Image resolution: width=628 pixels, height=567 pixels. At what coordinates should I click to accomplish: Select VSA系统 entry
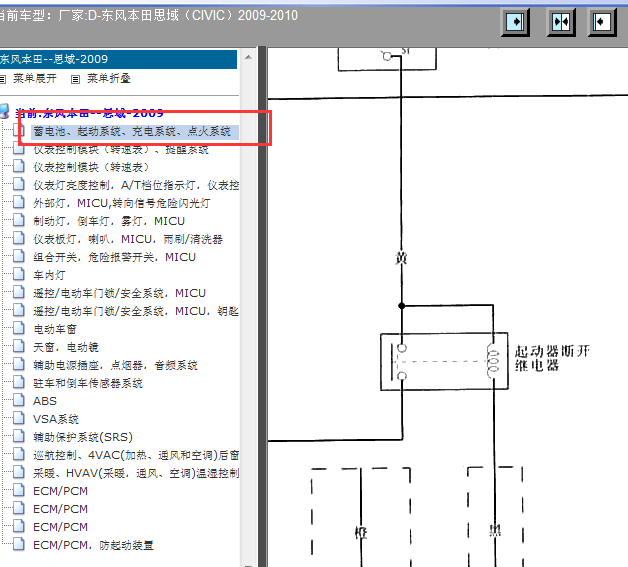(x=56, y=419)
